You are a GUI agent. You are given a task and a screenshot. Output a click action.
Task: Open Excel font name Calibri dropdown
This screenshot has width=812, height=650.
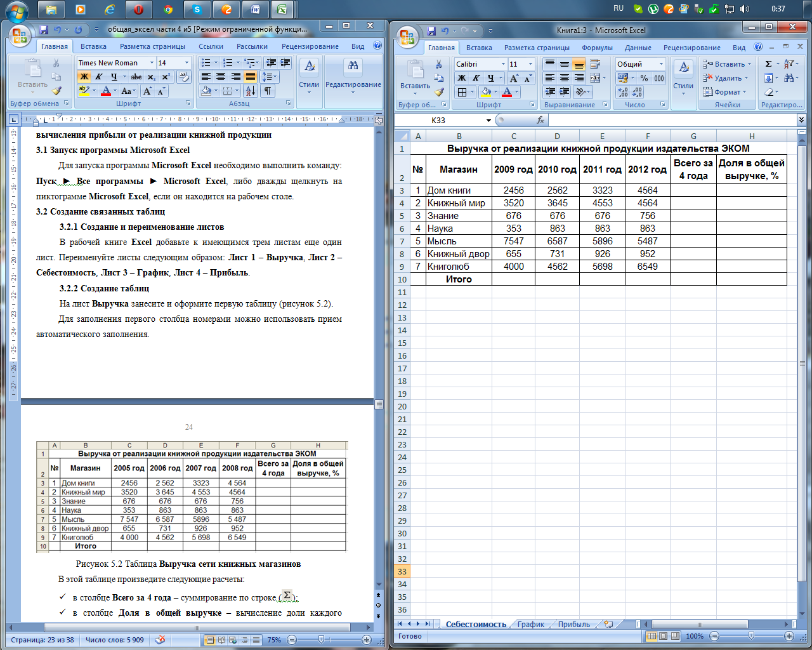[x=503, y=64]
